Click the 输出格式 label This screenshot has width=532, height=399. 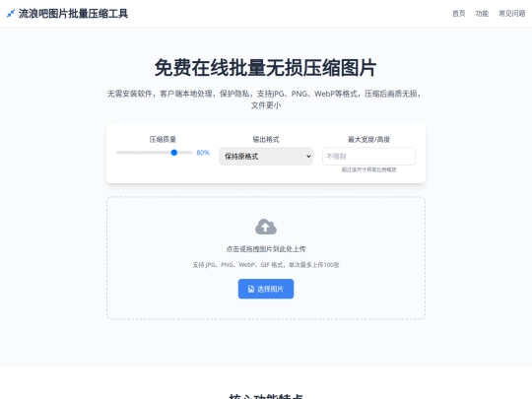(266, 140)
